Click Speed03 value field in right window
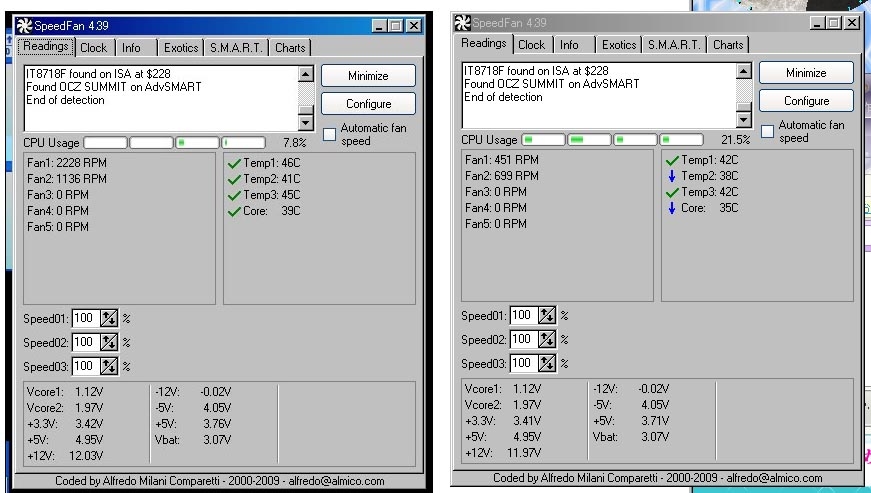 [x=524, y=363]
